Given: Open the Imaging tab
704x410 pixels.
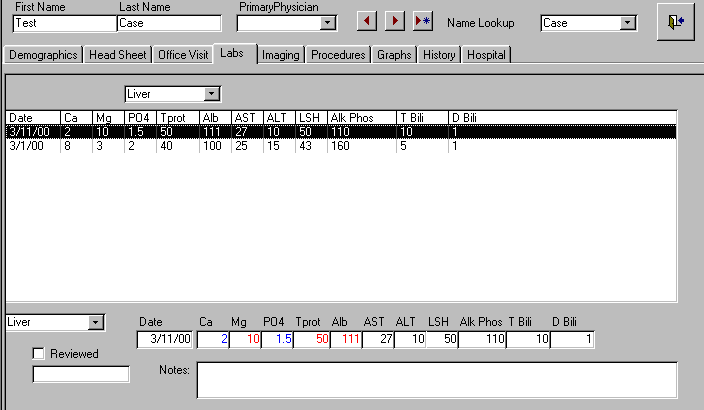Looking at the screenshot, I should tap(280, 55).
